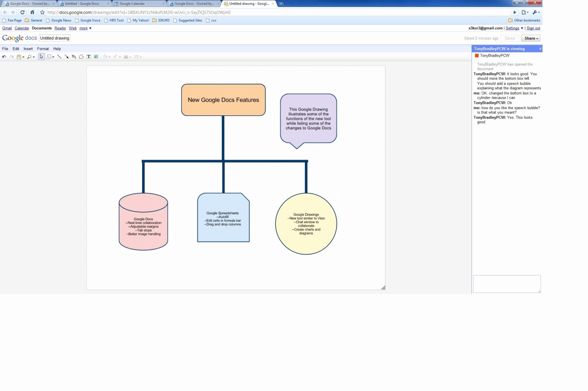Open the Calendar link
The height and width of the screenshot is (391, 588).
[22, 28]
